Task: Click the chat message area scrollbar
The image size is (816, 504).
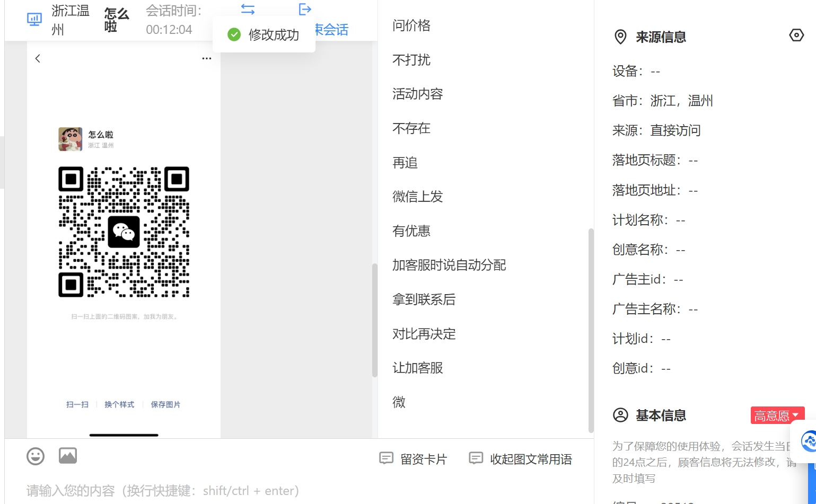Action: [x=374, y=320]
